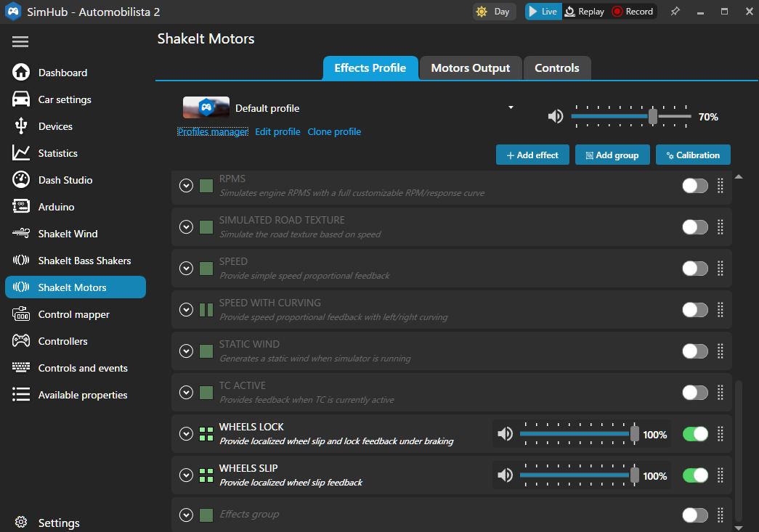Click the ShakeIt Wind icon

point(21,233)
